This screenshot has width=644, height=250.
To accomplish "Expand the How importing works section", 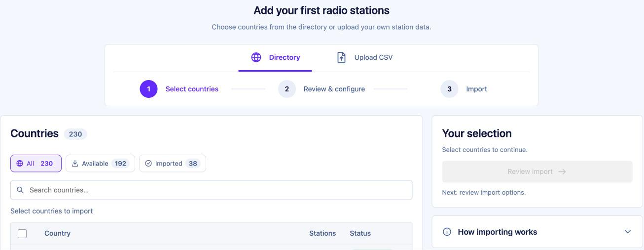I will tap(537, 232).
